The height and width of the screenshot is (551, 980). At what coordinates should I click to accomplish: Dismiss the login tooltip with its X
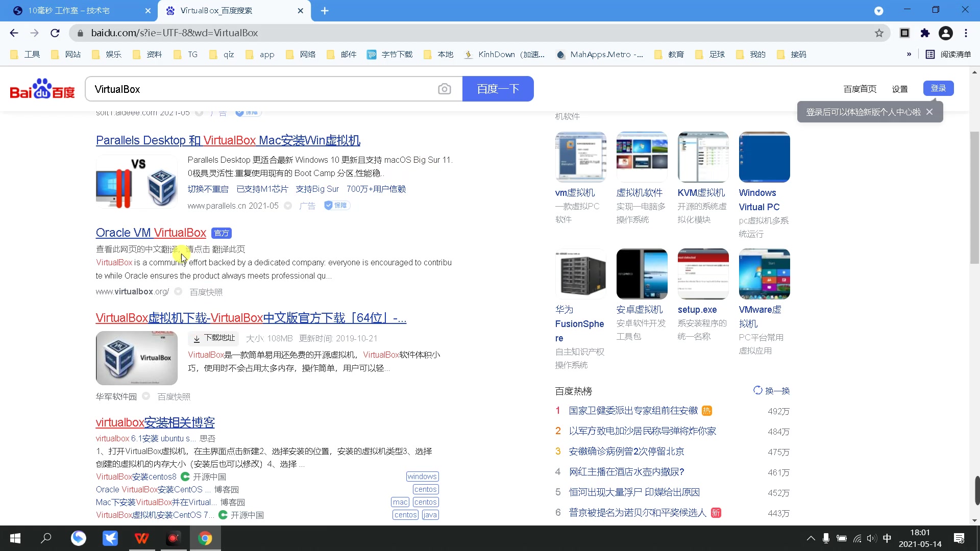point(930,111)
